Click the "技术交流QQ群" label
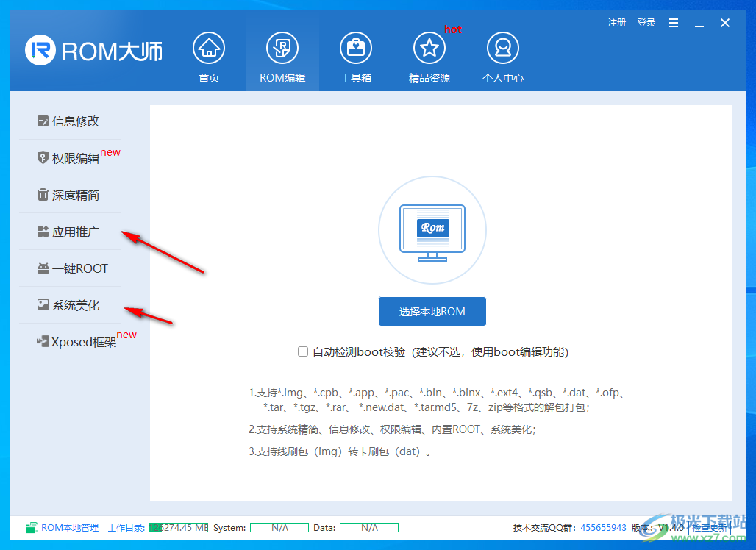 (544, 528)
